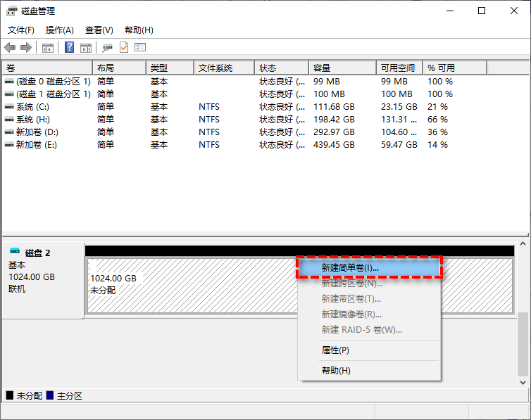The height and width of the screenshot is (420, 531).
Task: Select the (磁盘 0 磁盘分区 1) row
Action: click(x=244, y=82)
